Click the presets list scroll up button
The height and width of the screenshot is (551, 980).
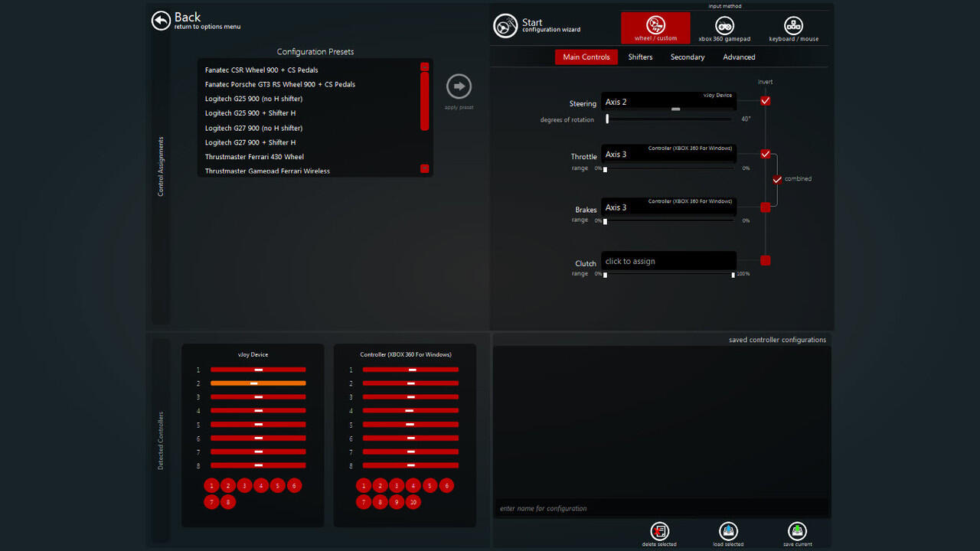point(425,67)
